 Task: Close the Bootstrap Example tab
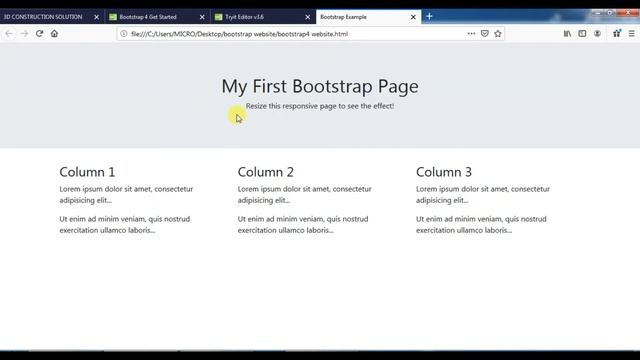pyautogui.click(x=413, y=17)
